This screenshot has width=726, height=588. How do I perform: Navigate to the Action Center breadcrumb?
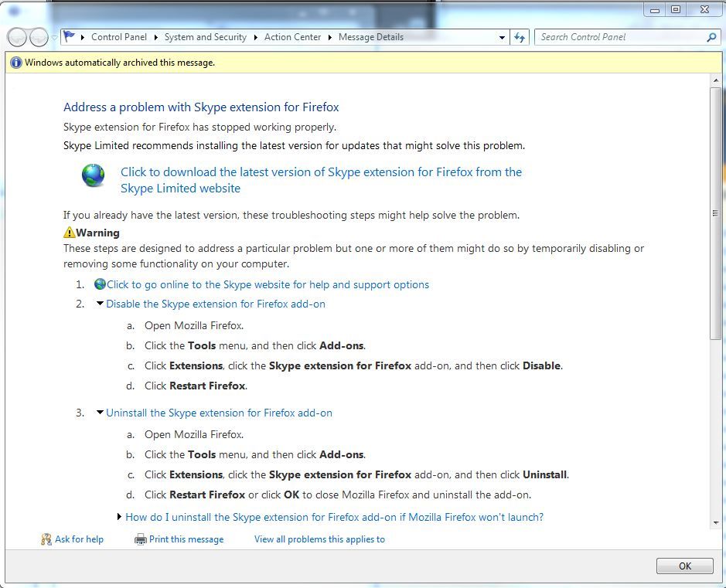point(292,36)
